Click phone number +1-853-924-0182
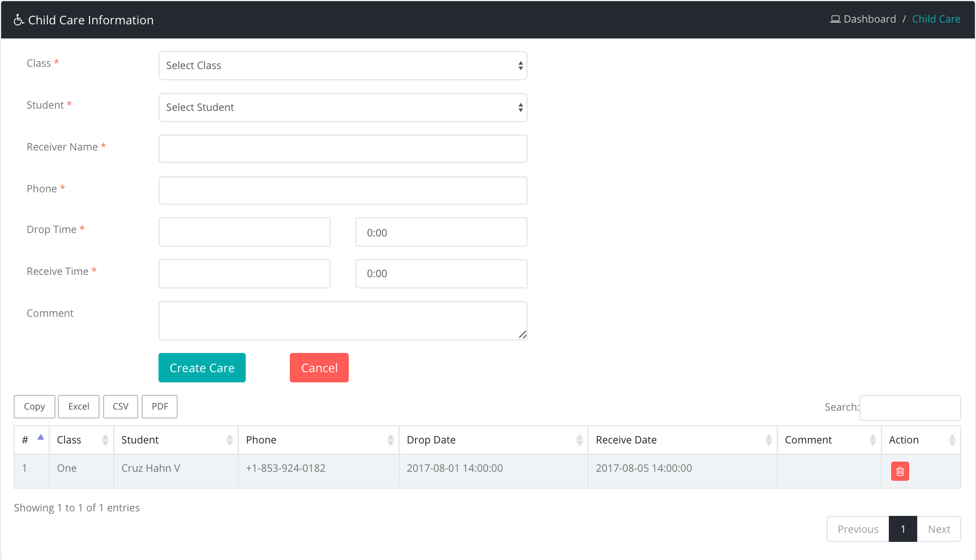The image size is (976, 560). click(286, 468)
